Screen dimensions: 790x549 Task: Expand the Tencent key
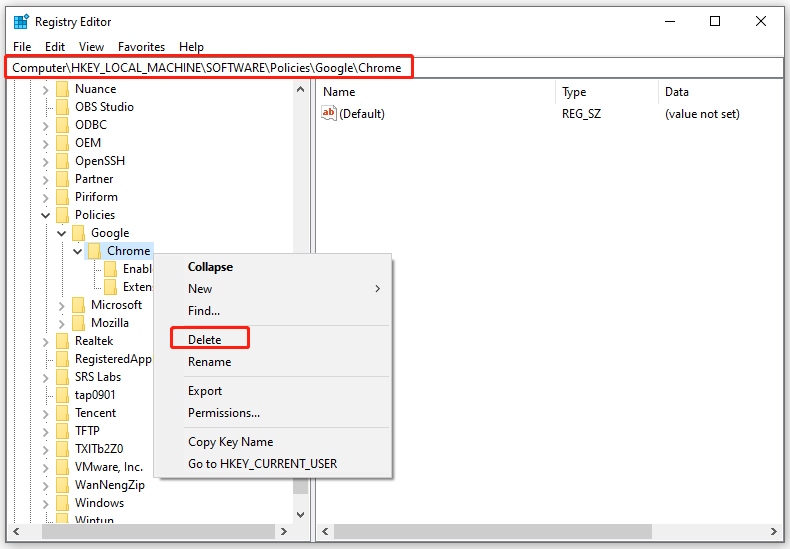46,414
